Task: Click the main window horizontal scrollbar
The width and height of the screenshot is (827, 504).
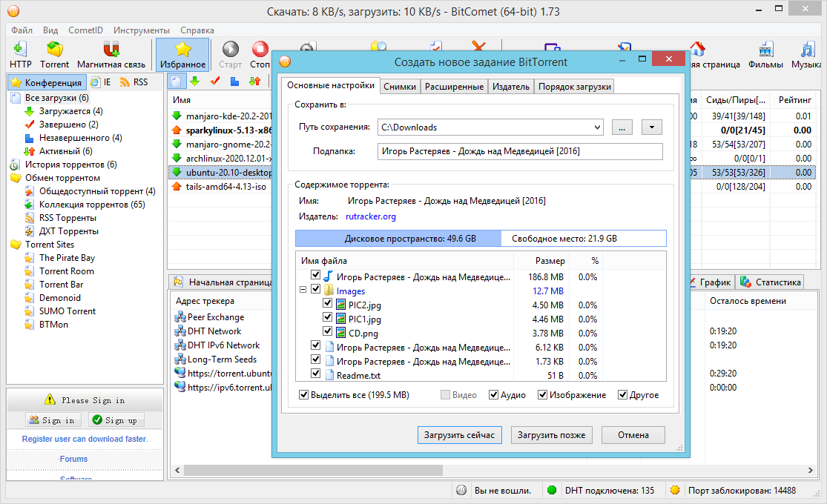Action: pos(313,470)
